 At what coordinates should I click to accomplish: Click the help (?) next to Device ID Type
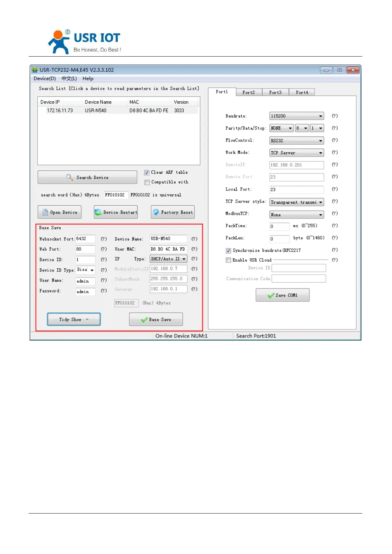(104, 270)
